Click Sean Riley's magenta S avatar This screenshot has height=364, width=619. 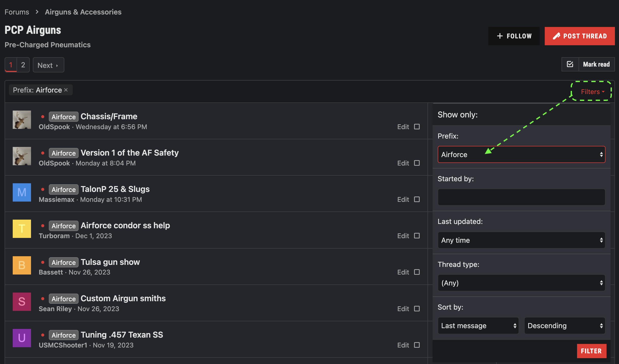point(22,302)
